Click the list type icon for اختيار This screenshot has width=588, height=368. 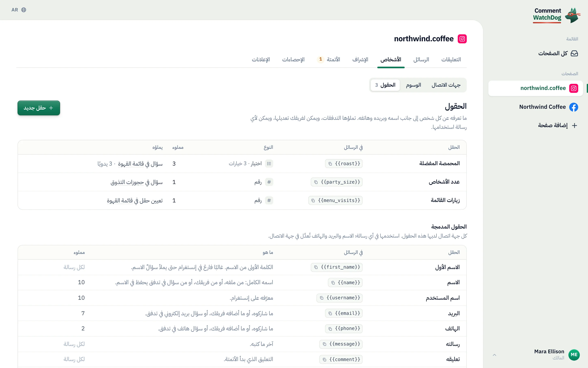269,164
